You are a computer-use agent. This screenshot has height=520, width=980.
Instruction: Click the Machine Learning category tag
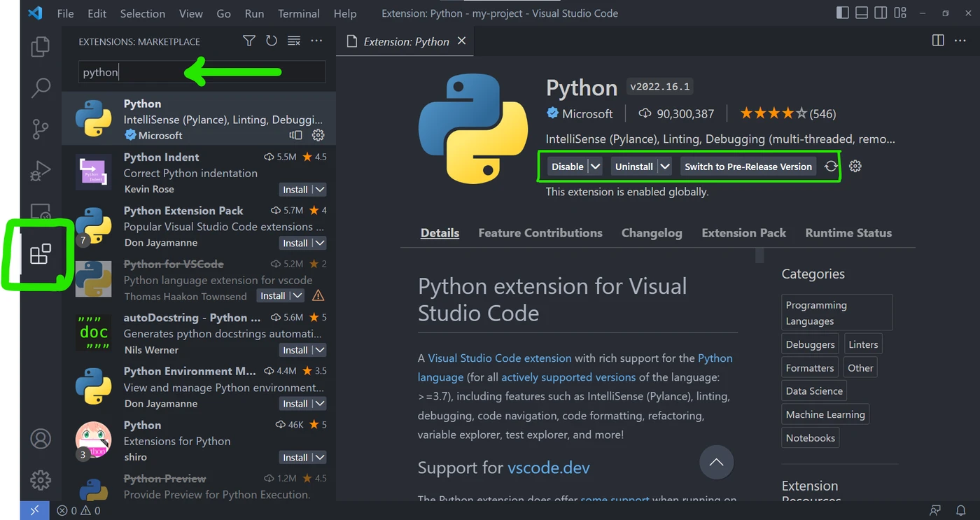tap(825, 414)
